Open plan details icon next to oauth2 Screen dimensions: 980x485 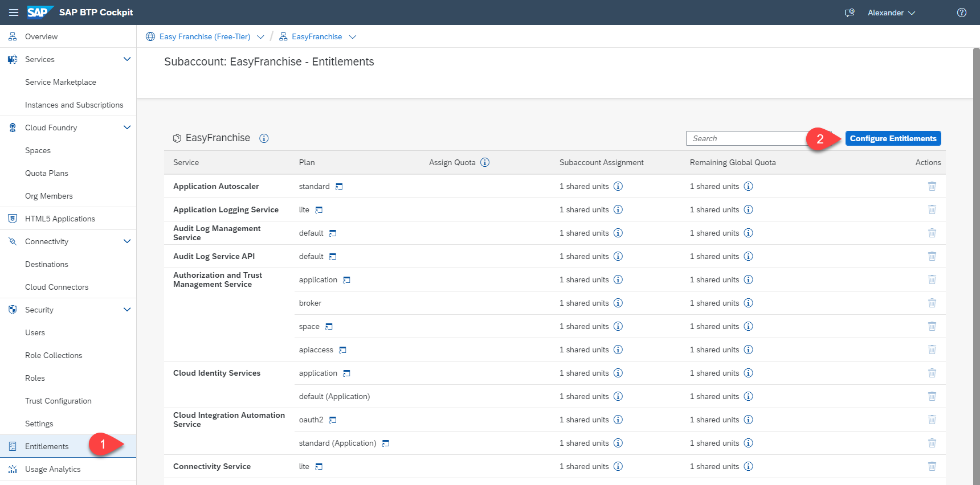(333, 420)
